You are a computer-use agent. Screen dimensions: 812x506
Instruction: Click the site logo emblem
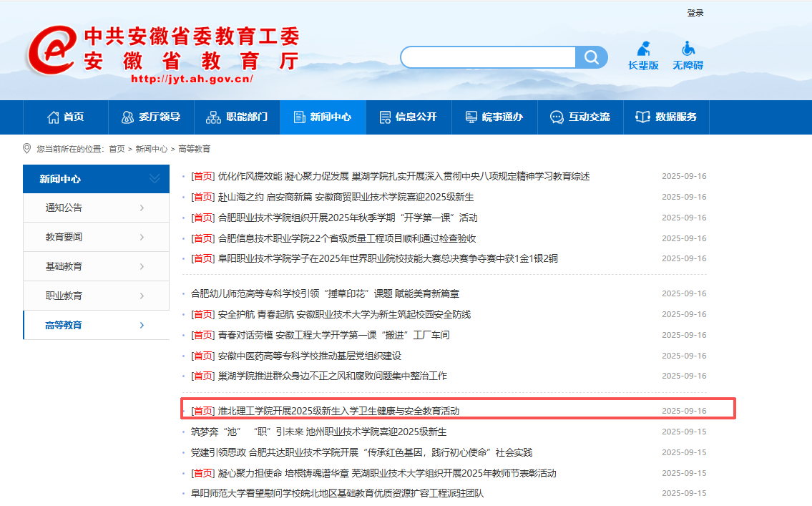(x=52, y=52)
